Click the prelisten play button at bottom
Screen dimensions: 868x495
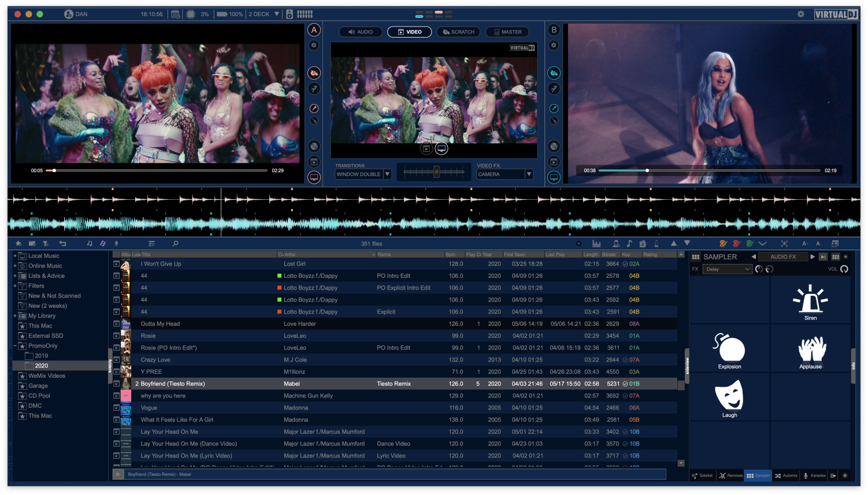coord(118,474)
